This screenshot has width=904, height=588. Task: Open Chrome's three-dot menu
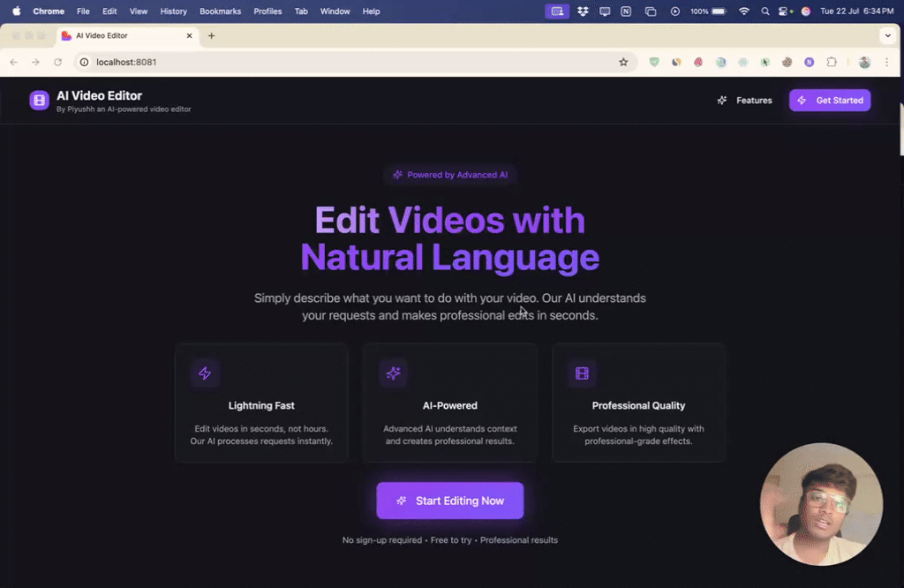887,63
